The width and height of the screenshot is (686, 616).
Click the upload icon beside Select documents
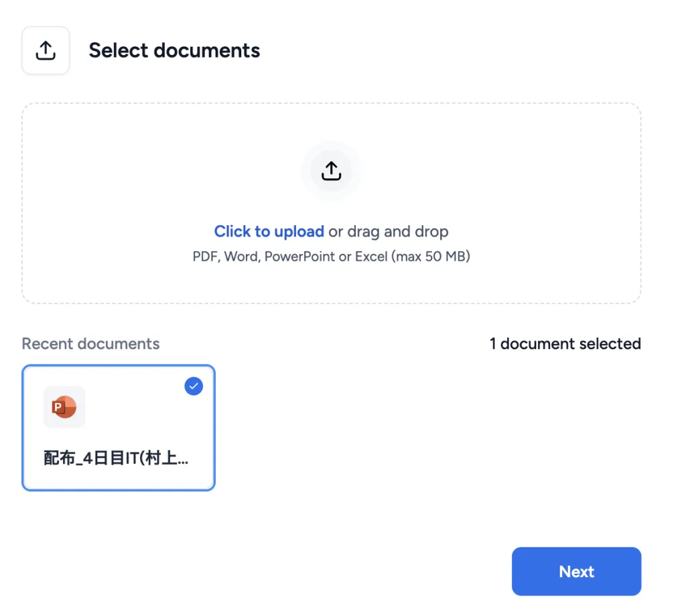click(46, 50)
